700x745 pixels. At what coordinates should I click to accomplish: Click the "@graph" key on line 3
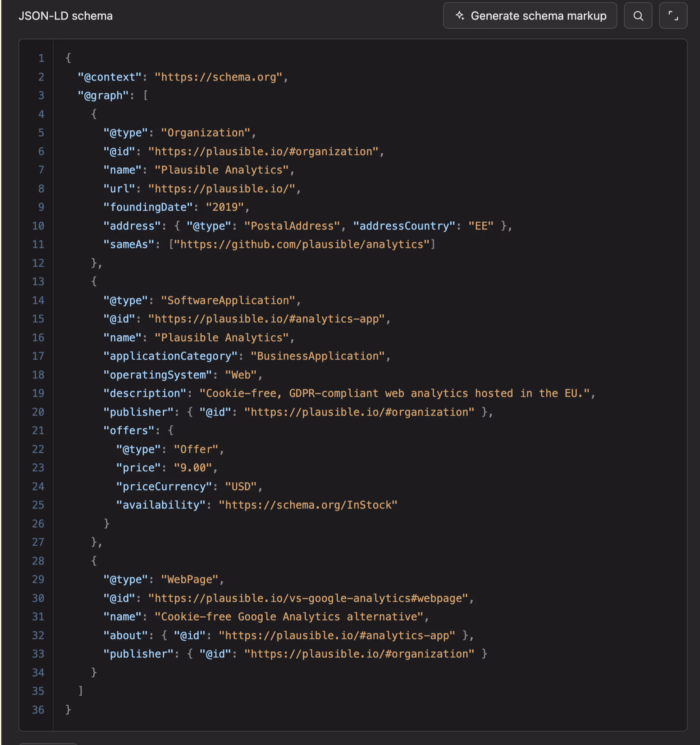[x=104, y=95]
